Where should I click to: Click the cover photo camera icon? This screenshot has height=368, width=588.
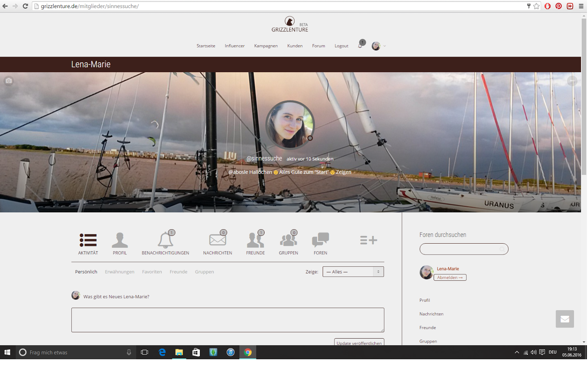pyautogui.click(x=9, y=81)
